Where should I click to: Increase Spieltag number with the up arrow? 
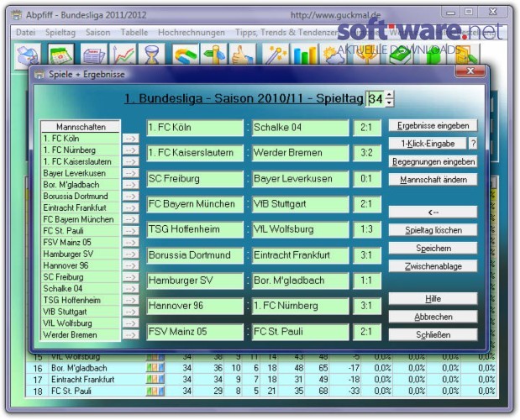[x=389, y=95]
